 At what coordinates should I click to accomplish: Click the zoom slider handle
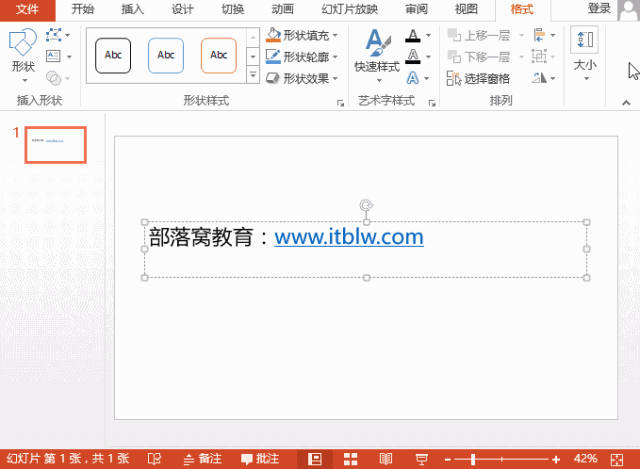[x=473, y=460]
